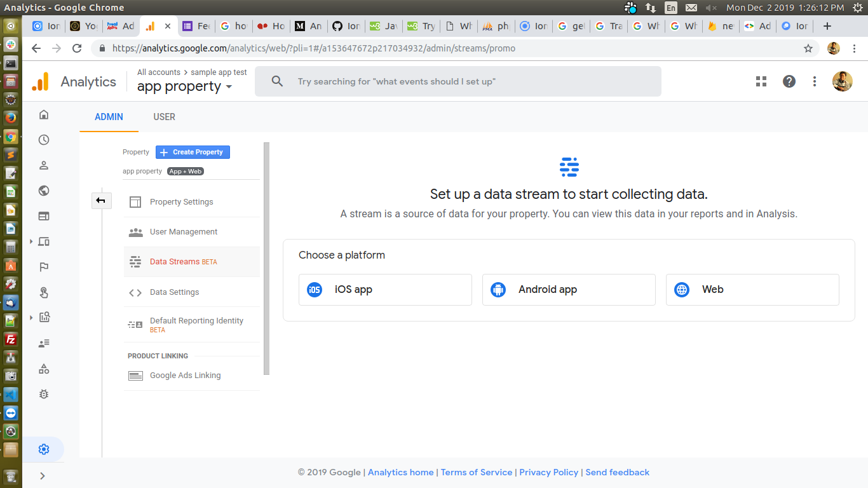Image resolution: width=868 pixels, height=488 pixels.
Task: Click the Analytics search input field
Action: click(445, 81)
